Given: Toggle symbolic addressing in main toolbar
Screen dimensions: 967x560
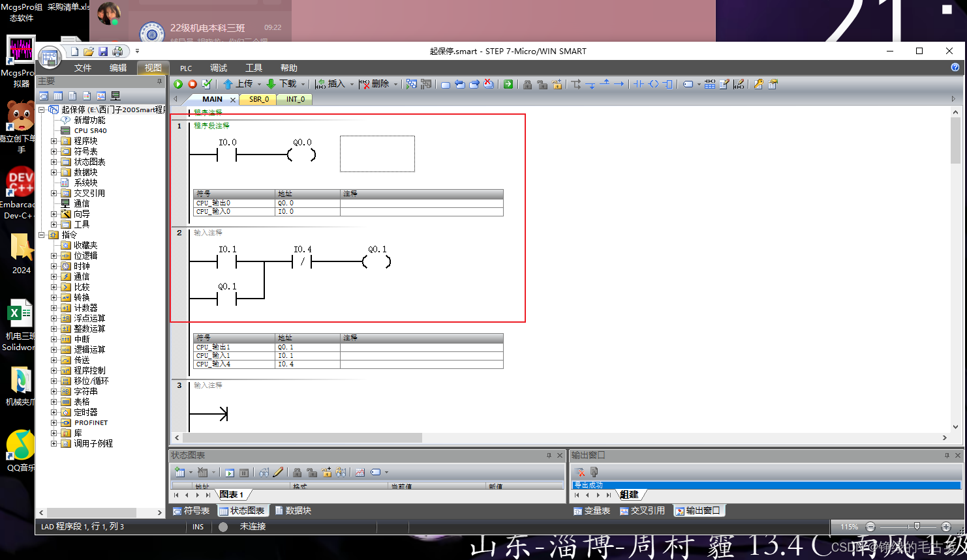Looking at the screenshot, I should tap(688, 84).
